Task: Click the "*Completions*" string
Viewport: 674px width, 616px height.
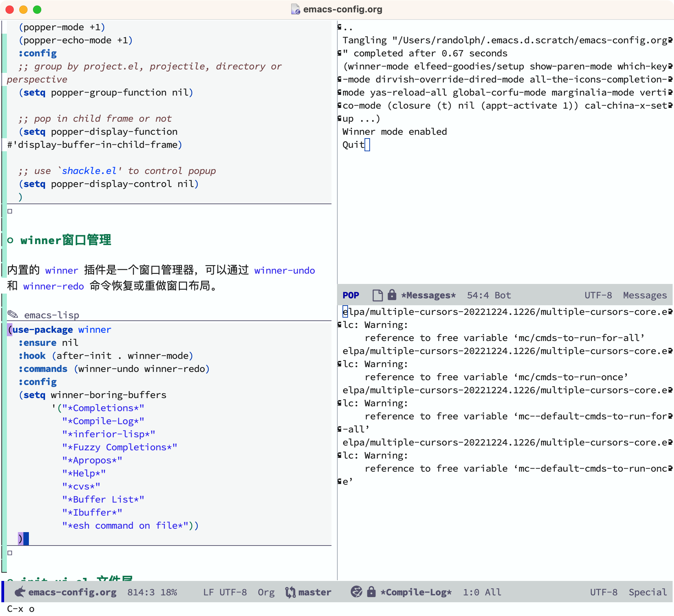Action: [103, 408]
